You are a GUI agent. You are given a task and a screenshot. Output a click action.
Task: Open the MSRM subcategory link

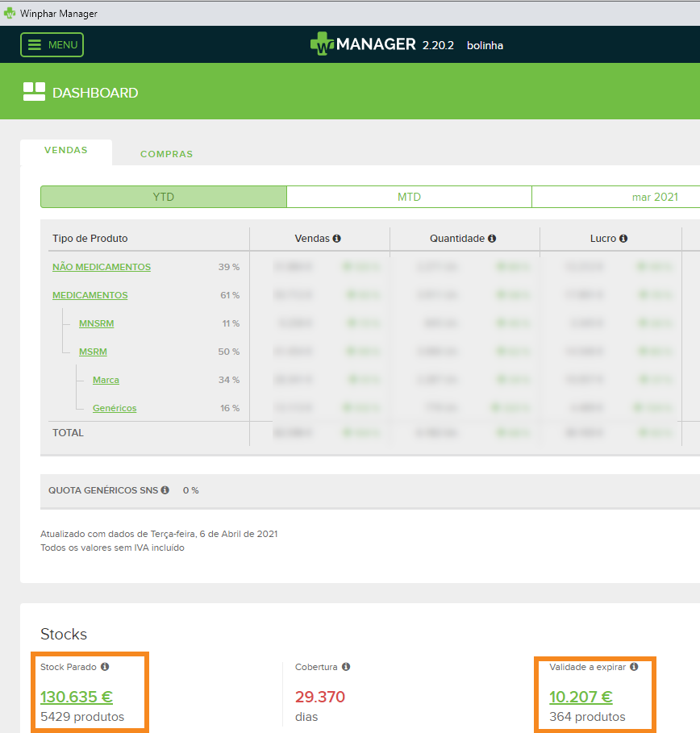tap(93, 352)
